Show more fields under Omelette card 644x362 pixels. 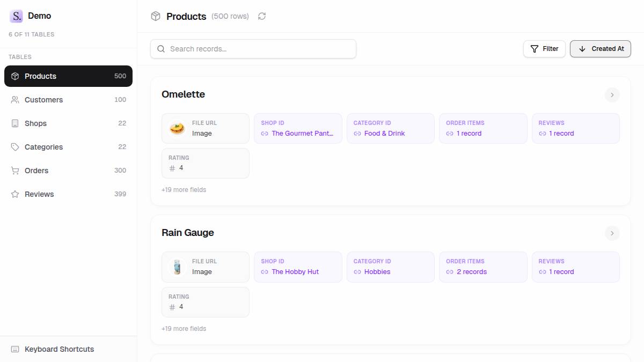tap(184, 190)
